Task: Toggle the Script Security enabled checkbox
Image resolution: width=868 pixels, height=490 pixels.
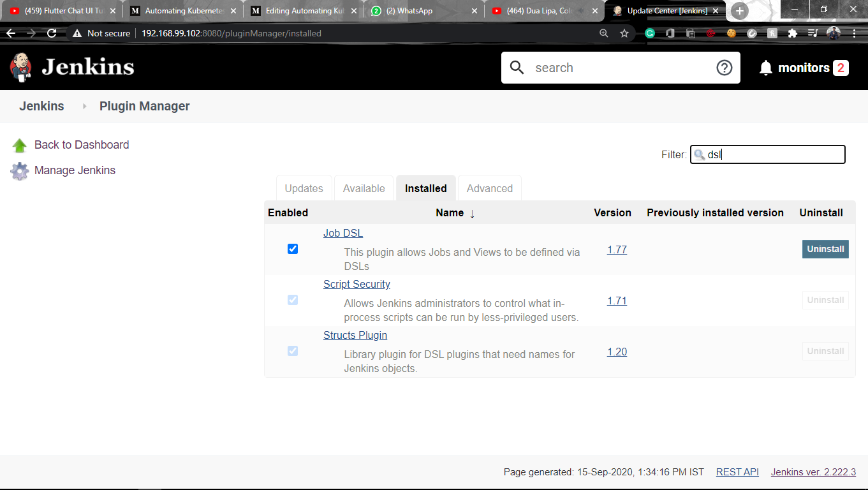Action: tap(292, 300)
